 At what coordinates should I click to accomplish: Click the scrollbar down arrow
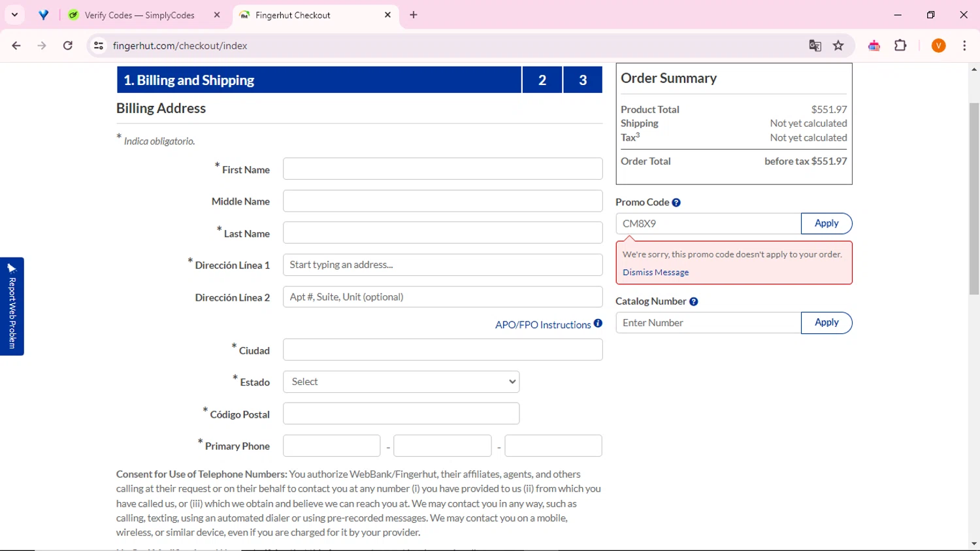(974, 543)
